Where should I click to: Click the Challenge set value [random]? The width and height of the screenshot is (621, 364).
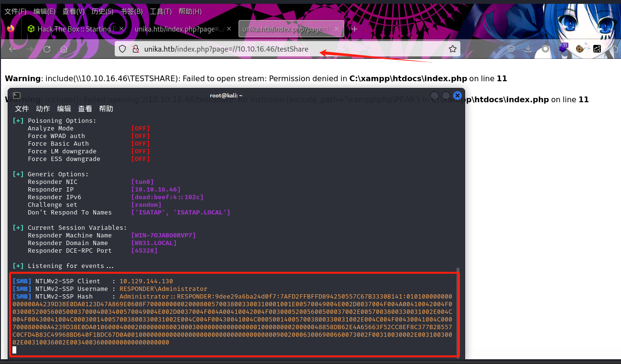(x=146, y=205)
